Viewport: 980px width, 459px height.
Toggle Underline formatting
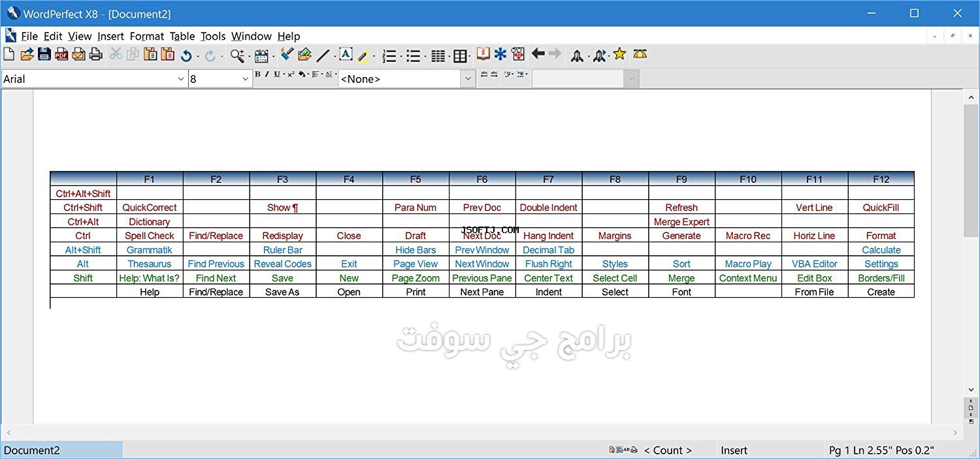pos(277,74)
